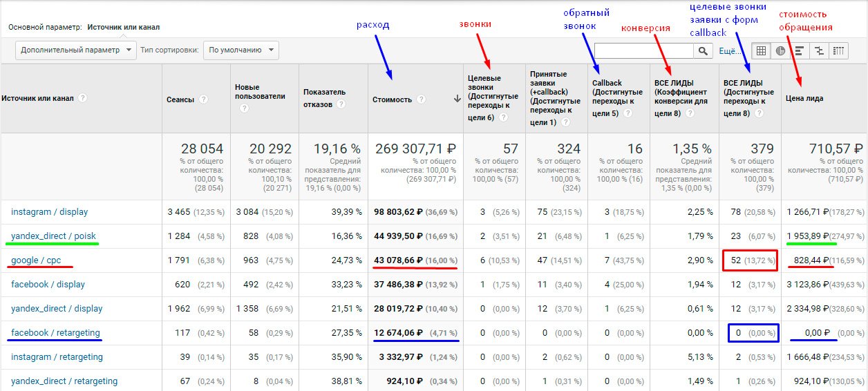Screen dimensions: 868x391
Task: Switch to the comparison view icon
Action: point(819,50)
